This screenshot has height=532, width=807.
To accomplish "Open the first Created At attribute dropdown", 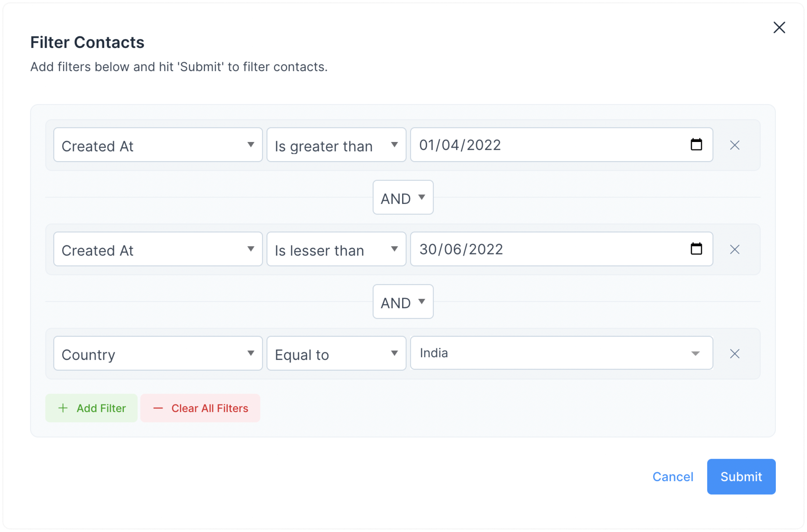I will pos(158,145).
